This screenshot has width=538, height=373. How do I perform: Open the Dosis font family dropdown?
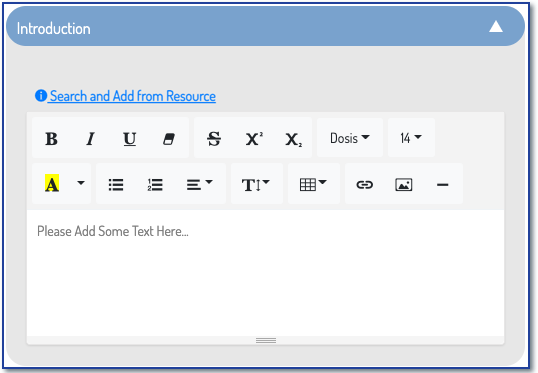350,138
